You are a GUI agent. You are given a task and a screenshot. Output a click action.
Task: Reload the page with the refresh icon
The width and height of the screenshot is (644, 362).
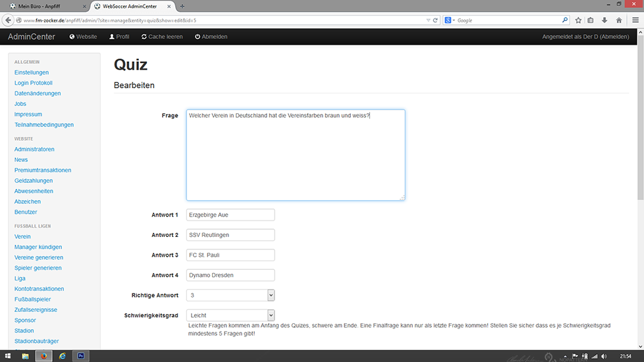[435, 20]
